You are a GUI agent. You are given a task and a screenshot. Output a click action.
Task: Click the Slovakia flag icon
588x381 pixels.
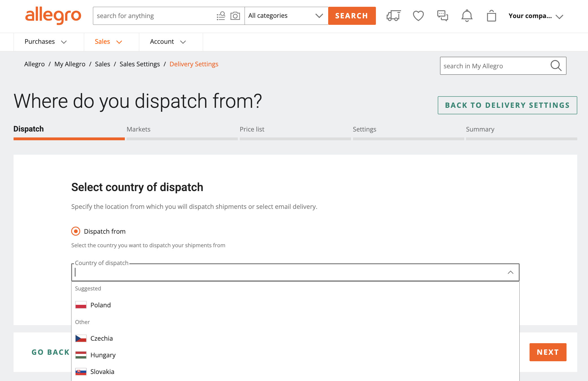[x=81, y=372]
